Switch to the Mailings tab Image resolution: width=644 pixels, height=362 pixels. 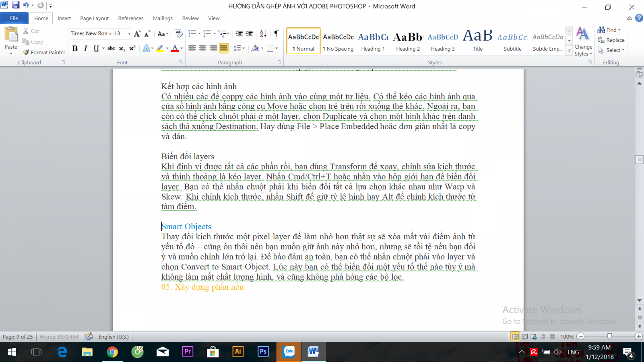(x=163, y=18)
